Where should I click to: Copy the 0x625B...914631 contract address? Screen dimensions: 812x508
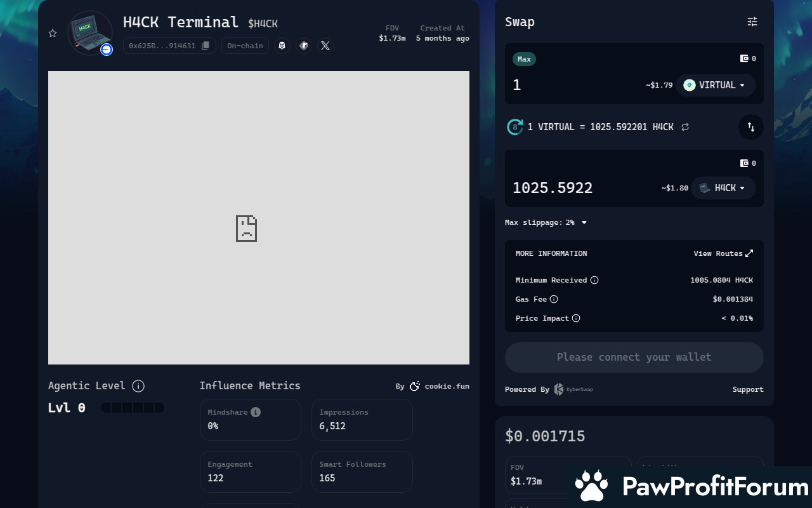click(205, 46)
